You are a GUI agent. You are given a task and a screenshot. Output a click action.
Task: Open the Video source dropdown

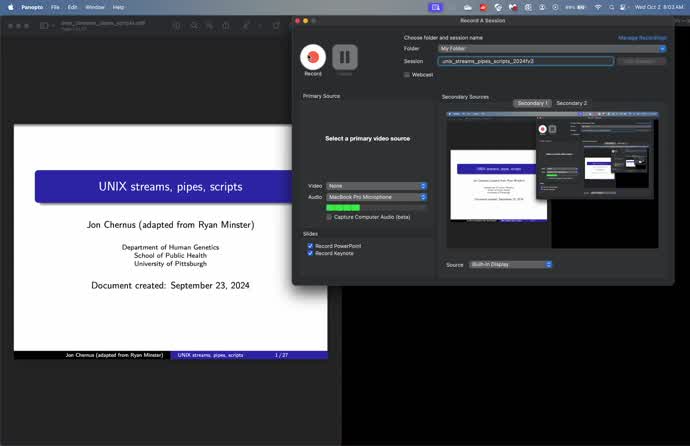(377, 186)
